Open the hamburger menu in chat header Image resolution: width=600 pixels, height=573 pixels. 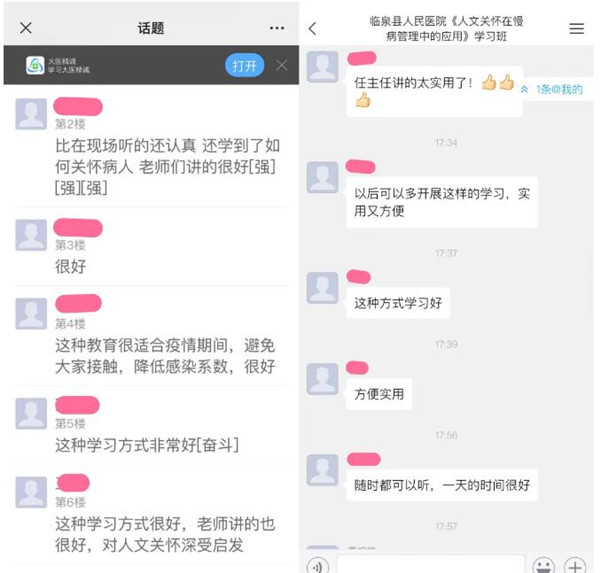(x=576, y=29)
